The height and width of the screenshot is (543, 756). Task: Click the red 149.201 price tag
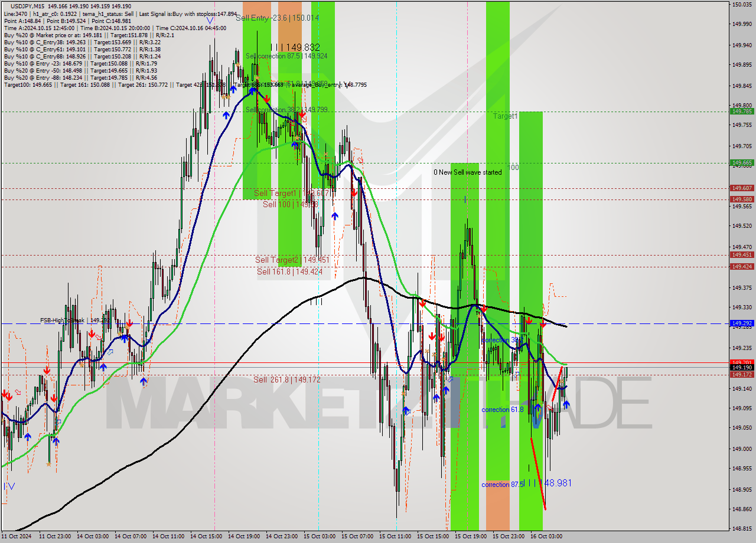(x=742, y=362)
